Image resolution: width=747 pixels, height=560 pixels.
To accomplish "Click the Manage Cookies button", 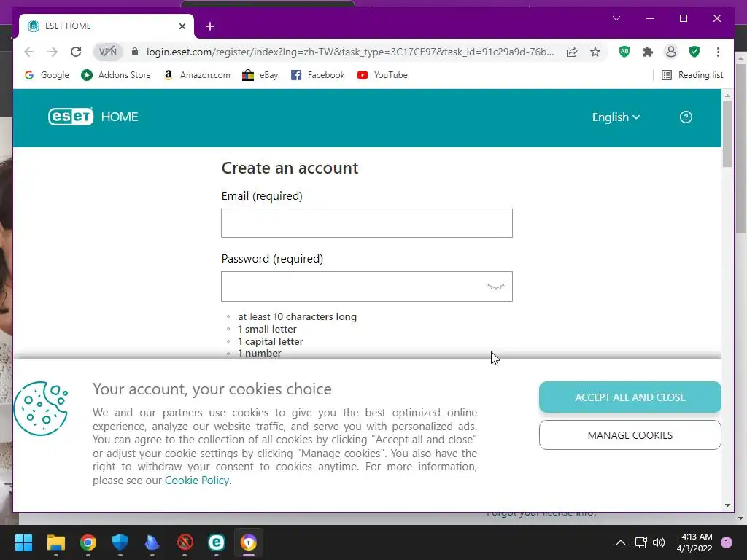I will click(x=630, y=435).
